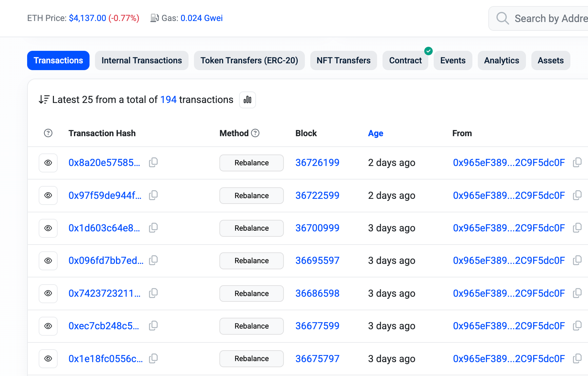
Task: Open the verified Contract tab
Action: [405, 61]
